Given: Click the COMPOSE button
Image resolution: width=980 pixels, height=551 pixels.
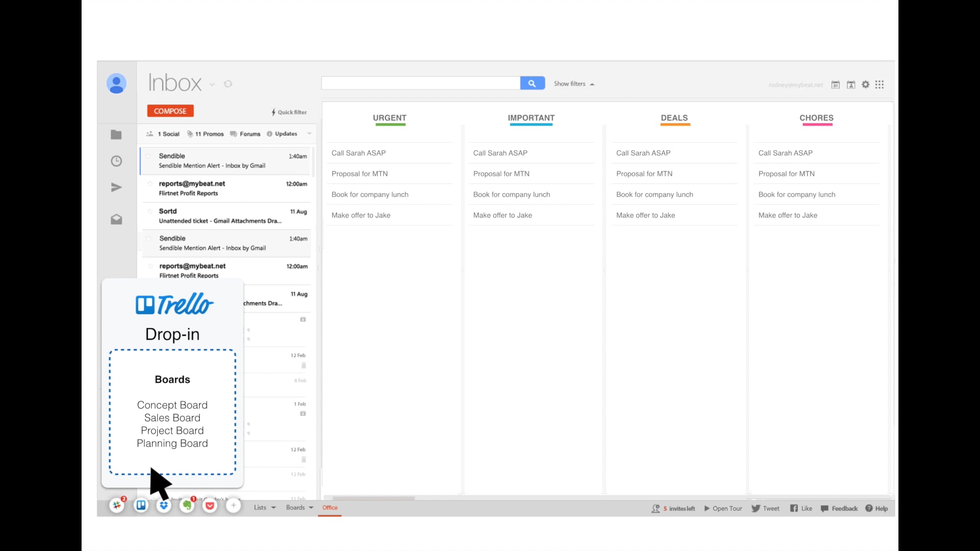Looking at the screenshot, I should (x=169, y=111).
